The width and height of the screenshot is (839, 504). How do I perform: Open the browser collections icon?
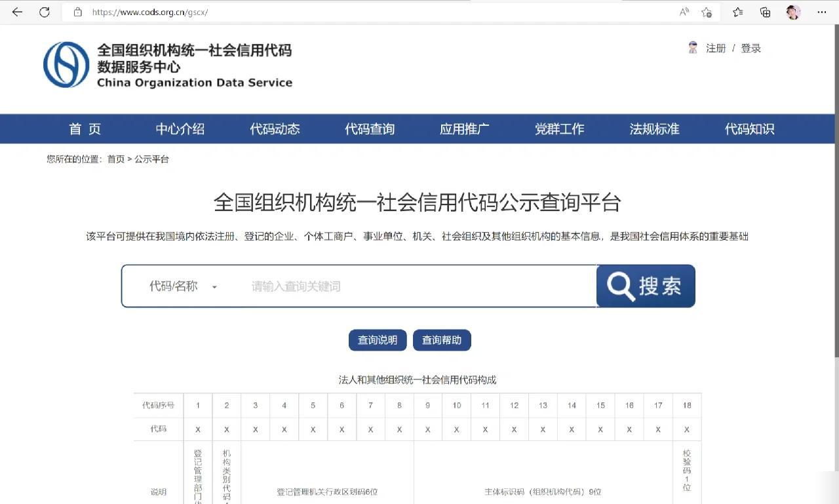tap(765, 12)
